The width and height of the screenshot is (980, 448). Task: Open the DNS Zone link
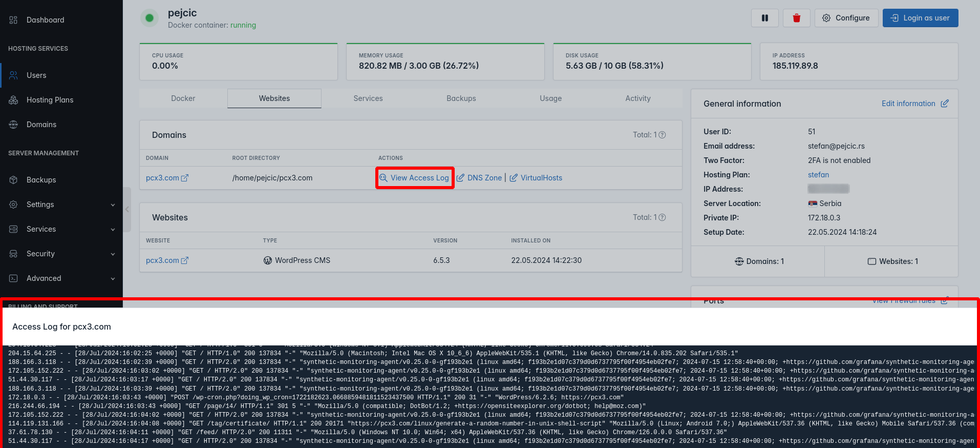pos(485,178)
